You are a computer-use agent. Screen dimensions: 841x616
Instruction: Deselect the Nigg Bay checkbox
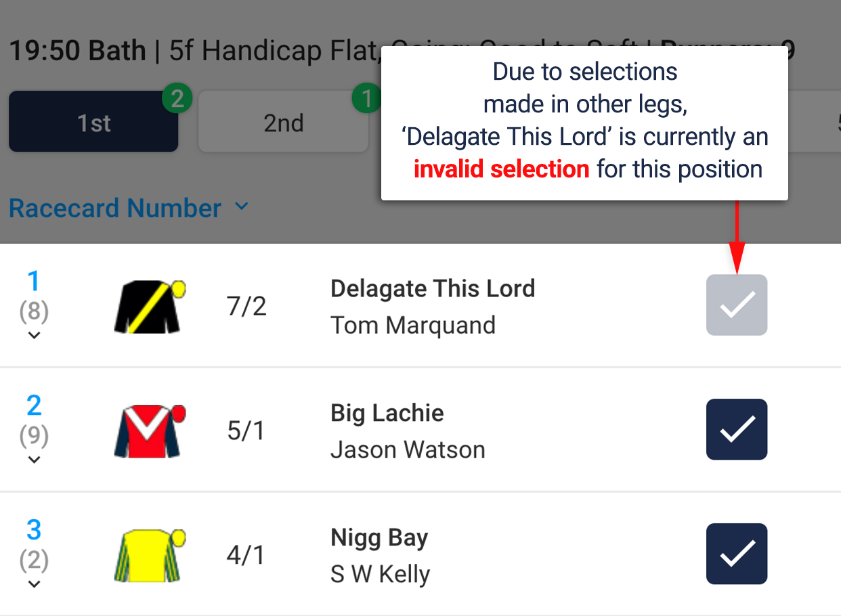[736, 554]
